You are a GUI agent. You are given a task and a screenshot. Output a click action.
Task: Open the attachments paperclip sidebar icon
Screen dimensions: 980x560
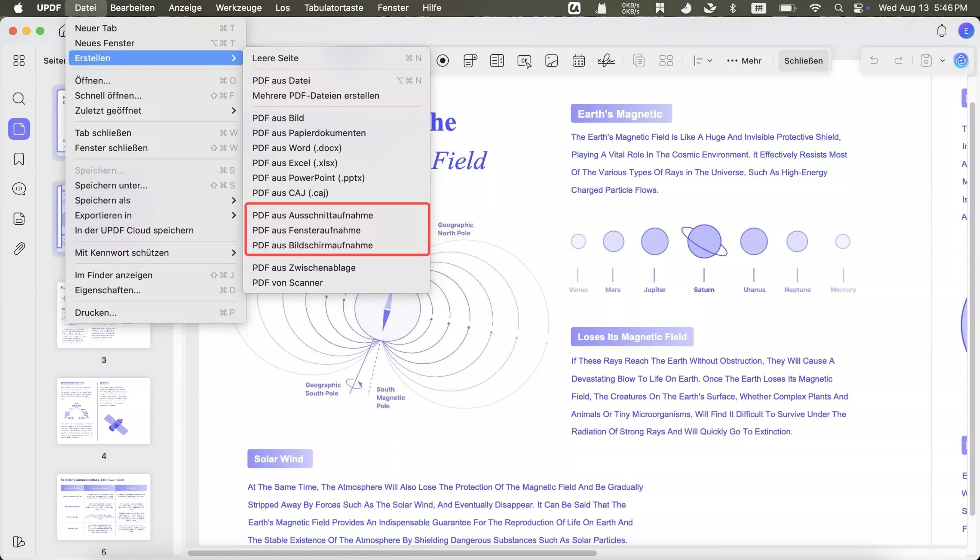tap(19, 249)
